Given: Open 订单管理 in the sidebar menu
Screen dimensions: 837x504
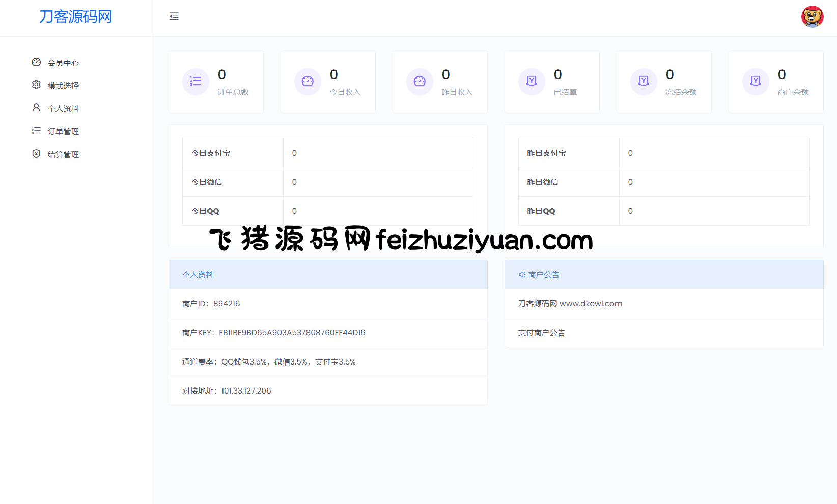Looking at the screenshot, I should tap(63, 131).
